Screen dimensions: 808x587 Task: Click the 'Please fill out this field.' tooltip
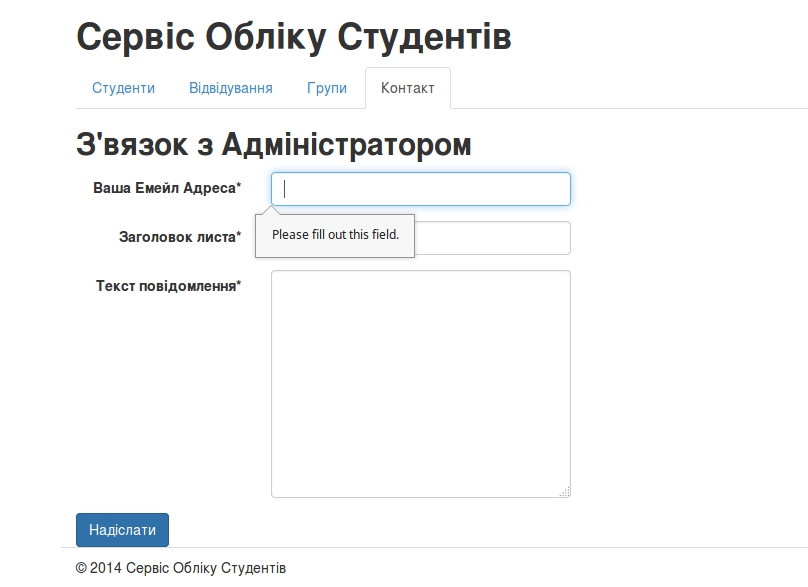(x=335, y=235)
